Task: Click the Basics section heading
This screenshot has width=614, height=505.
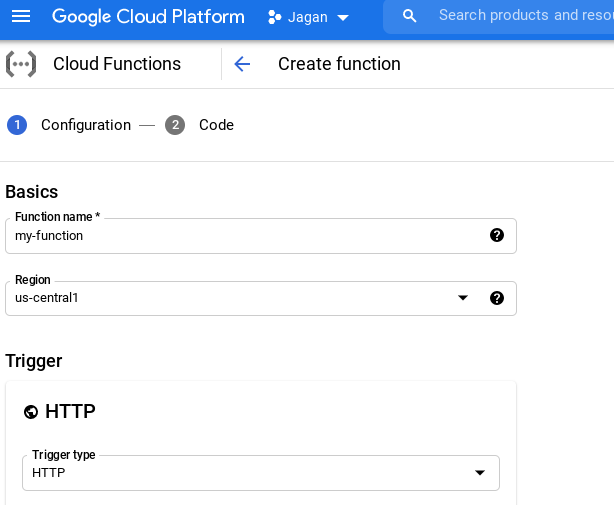Action: pyautogui.click(x=32, y=192)
